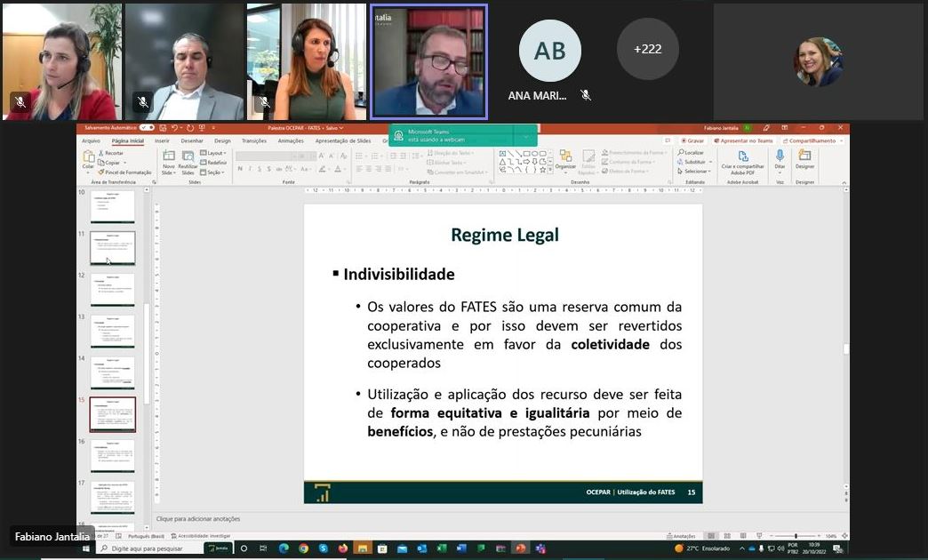Click the Undo arrow icon

click(x=174, y=128)
